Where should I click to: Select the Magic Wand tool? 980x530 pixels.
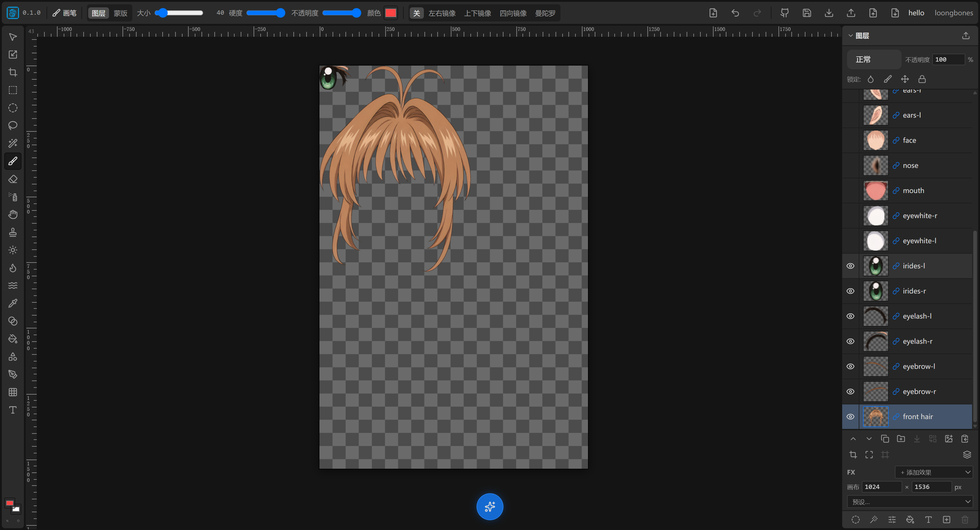[13, 143]
